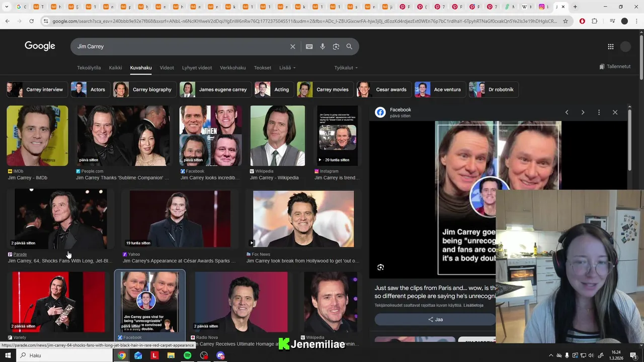
Task: Switch to Lyhyet videot tab
Action: pyautogui.click(x=197, y=68)
